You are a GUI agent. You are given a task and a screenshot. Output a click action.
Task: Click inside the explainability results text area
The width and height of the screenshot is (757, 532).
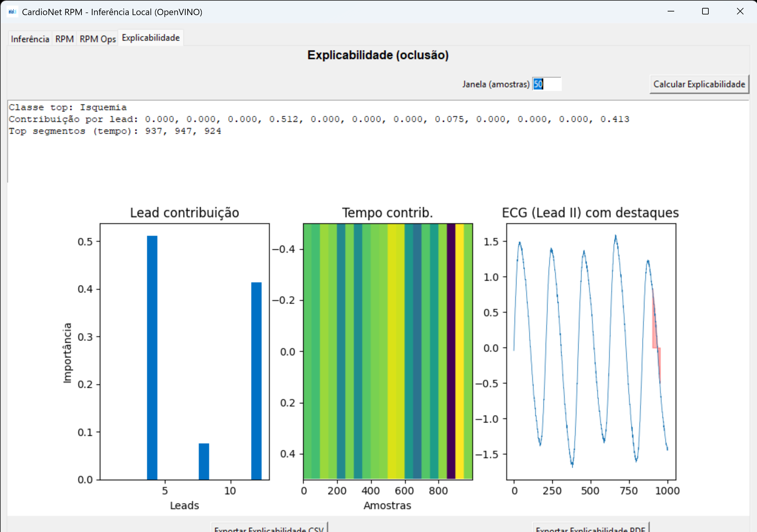pyautogui.click(x=363, y=155)
